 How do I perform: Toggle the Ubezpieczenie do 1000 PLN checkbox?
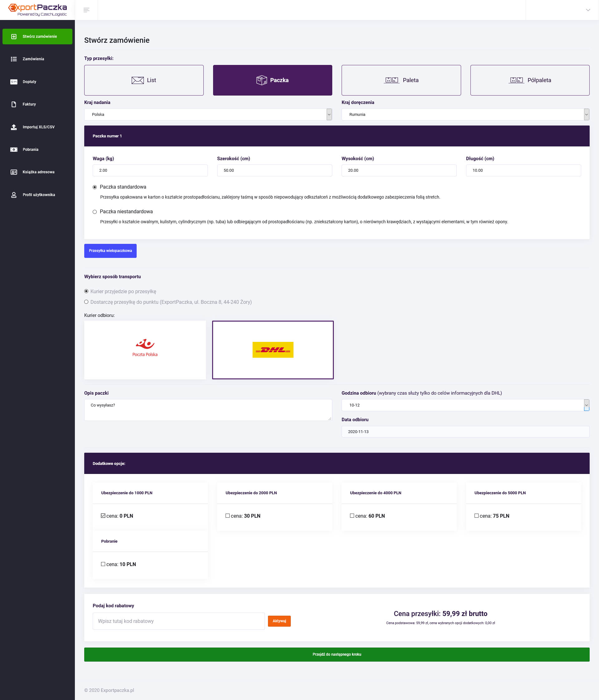pyautogui.click(x=103, y=516)
